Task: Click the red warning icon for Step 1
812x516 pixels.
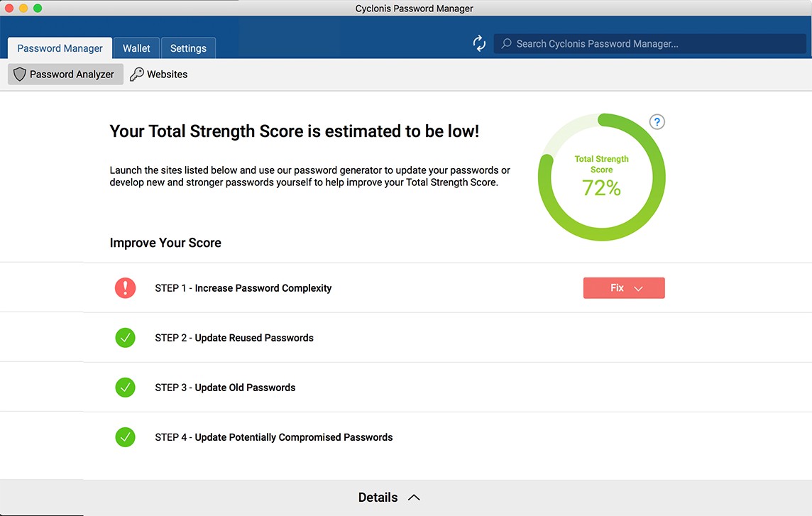Action: click(x=125, y=288)
